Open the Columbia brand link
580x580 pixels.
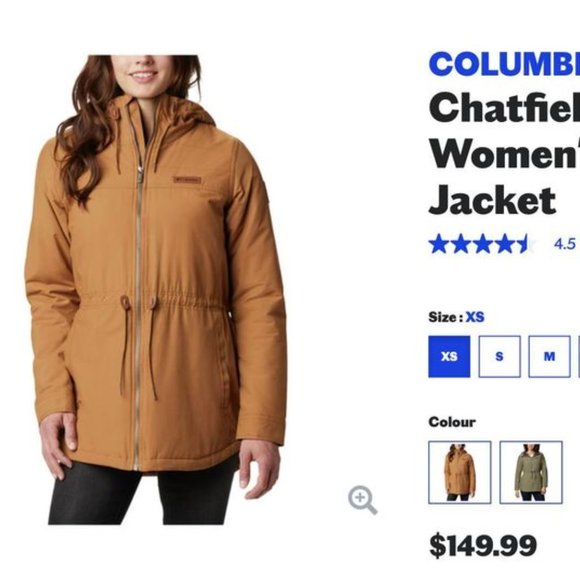tap(504, 64)
